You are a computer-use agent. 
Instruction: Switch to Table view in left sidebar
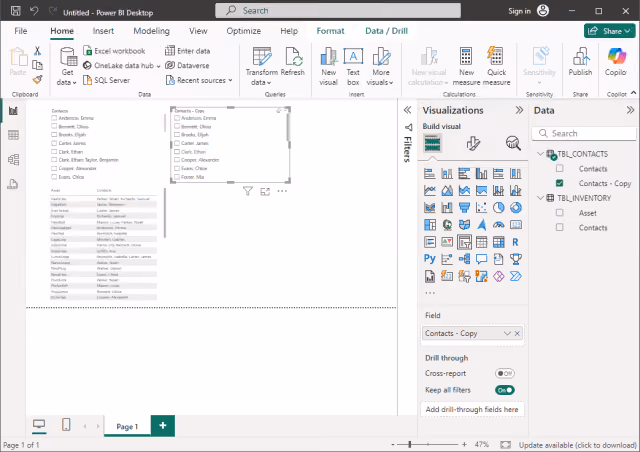tap(13, 135)
